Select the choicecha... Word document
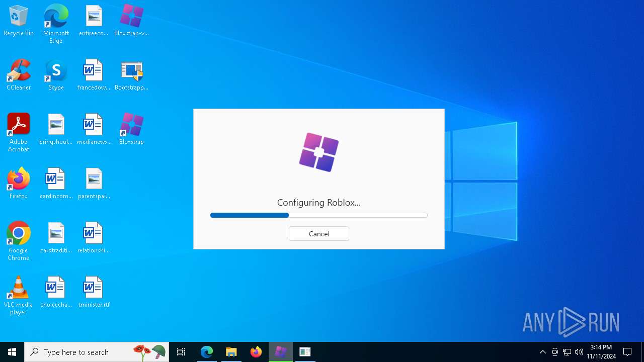 56,292
